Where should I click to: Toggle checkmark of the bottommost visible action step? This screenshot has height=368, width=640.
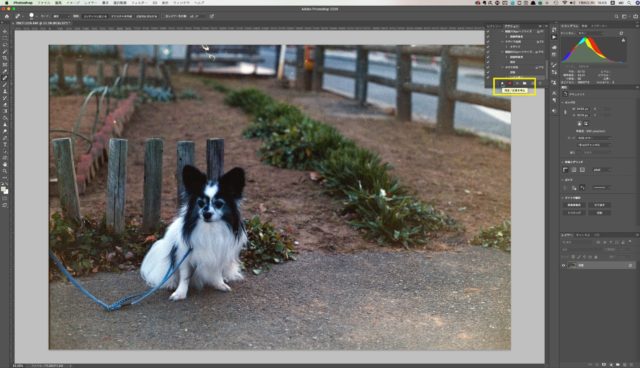488,78
